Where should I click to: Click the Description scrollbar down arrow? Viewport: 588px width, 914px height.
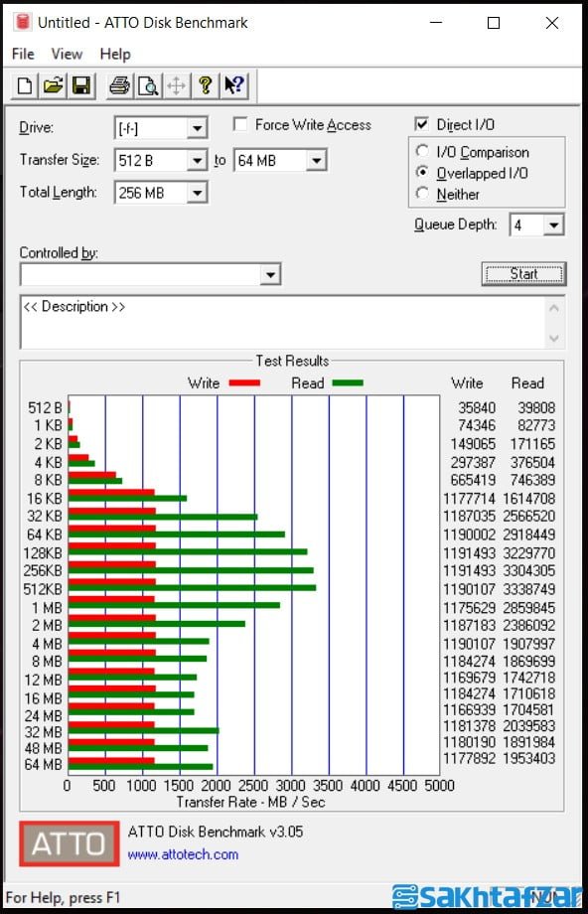coord(554,338)
